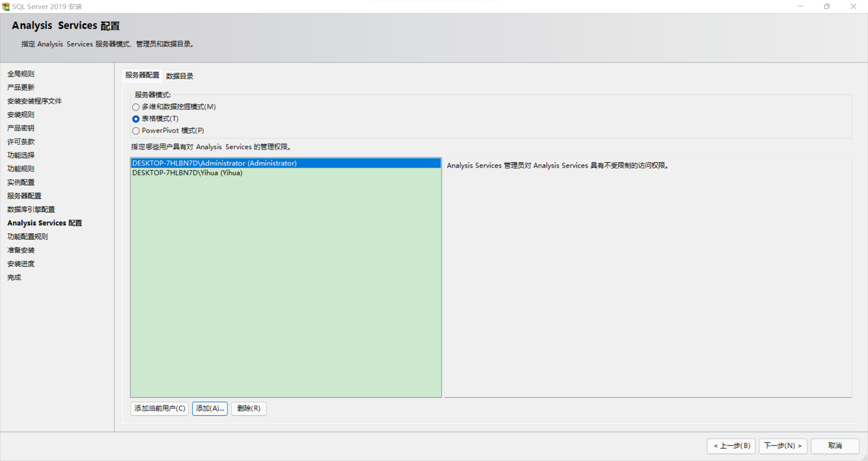
Task: Click 功能规则 step in sidebar
Action: [x=21, y=169]
